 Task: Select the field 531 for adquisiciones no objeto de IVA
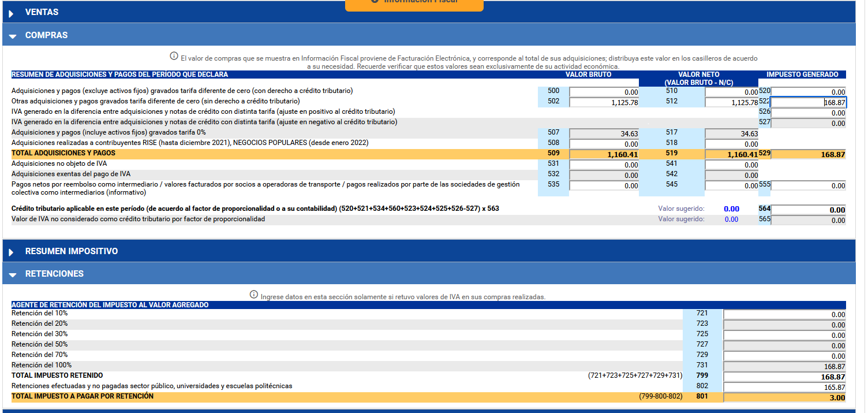604,165
